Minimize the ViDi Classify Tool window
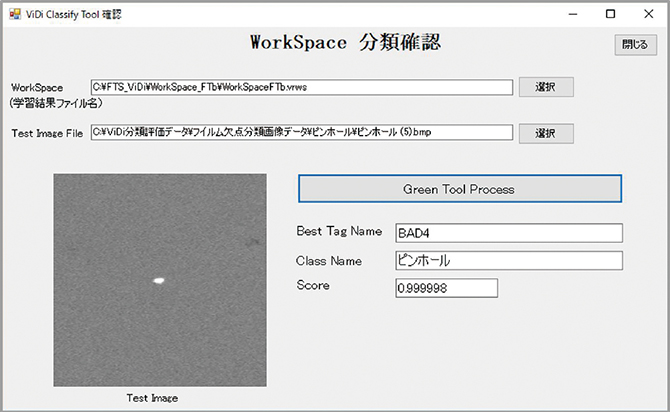670x412 pixels. click(x=573, y=14)
